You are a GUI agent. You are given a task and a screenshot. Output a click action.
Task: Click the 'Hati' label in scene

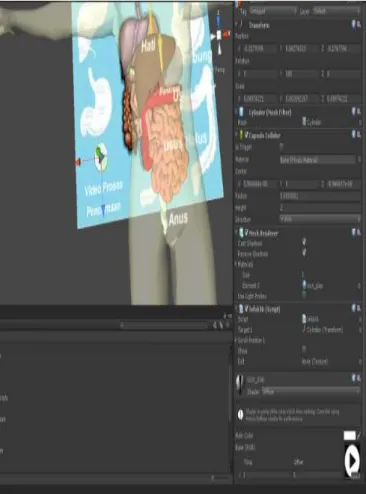click(148, 46)
